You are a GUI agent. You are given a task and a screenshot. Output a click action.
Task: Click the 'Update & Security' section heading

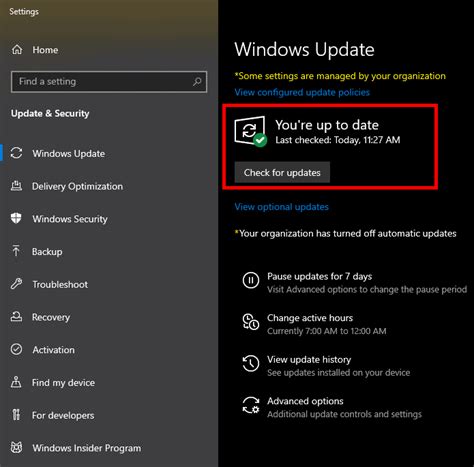50,114
